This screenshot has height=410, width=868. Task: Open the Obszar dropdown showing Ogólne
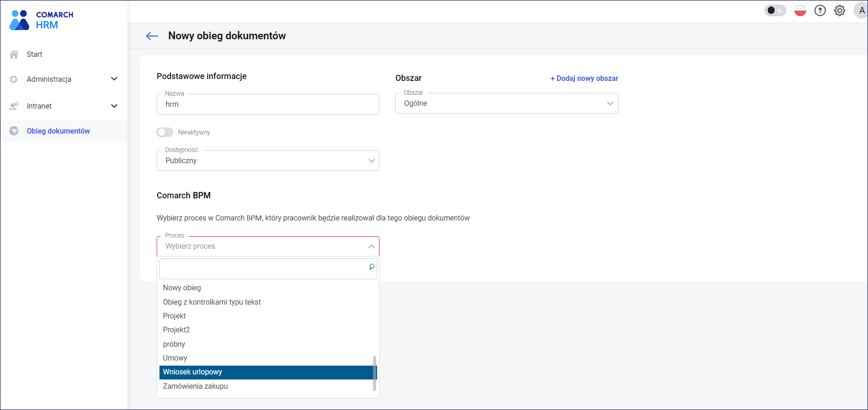click(506, 104)
